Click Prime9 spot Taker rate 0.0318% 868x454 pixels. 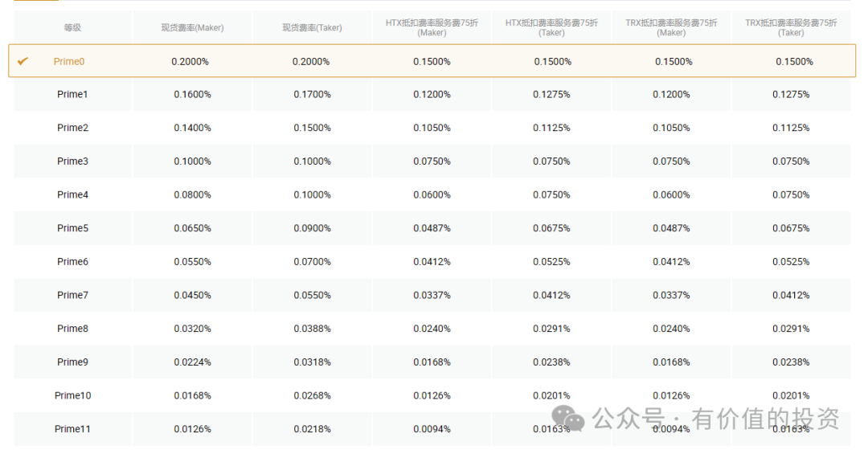pos(312,362)
